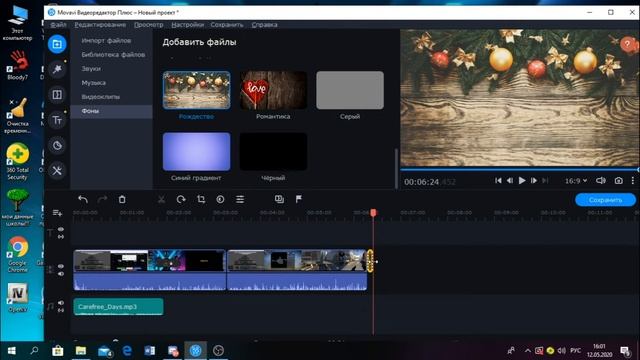Open the help question mark bubble
This screenshot has width=640, height=360.
(x=627, y=44)
